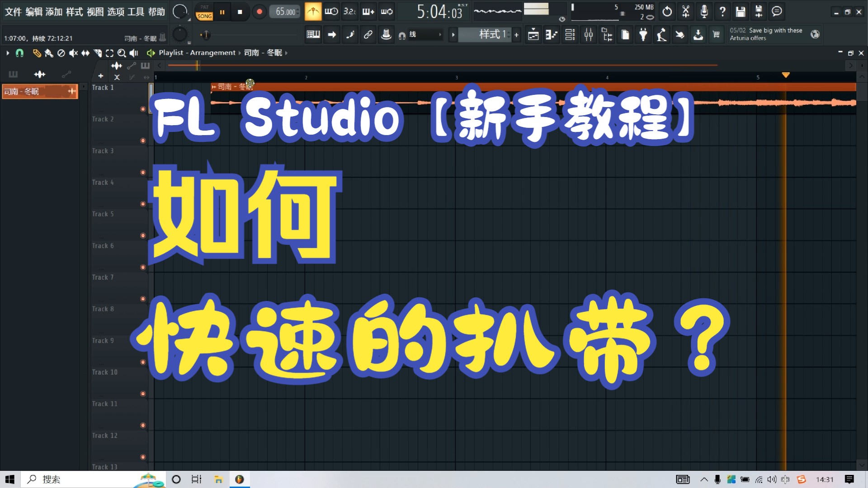The width and height of the screenshot is (868, 488).
Task: Render audio with the export icon
Action: click(759, 12)
